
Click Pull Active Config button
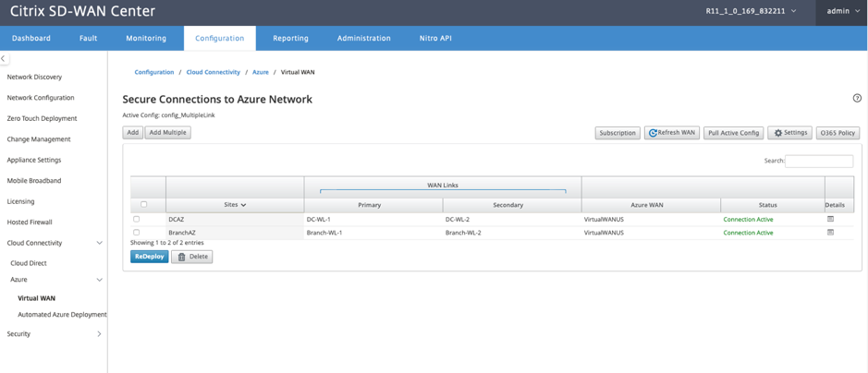pyautogui.click(x=733, y=133)
